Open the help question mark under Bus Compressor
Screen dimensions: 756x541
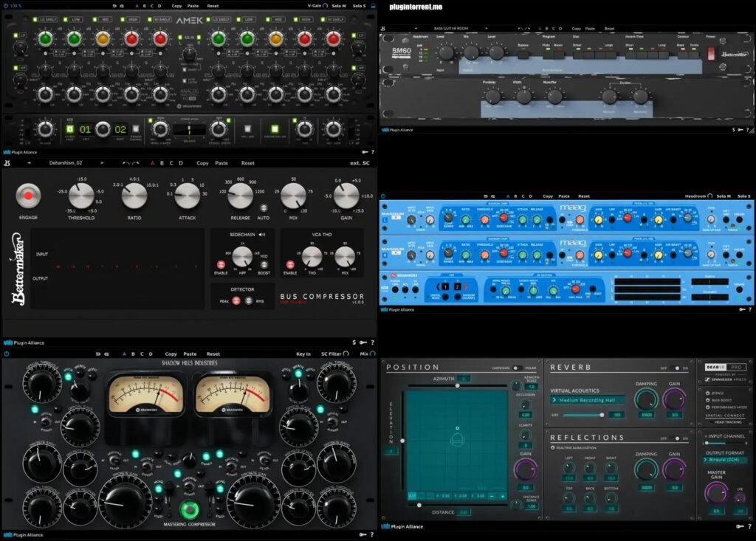coord(372,342)
